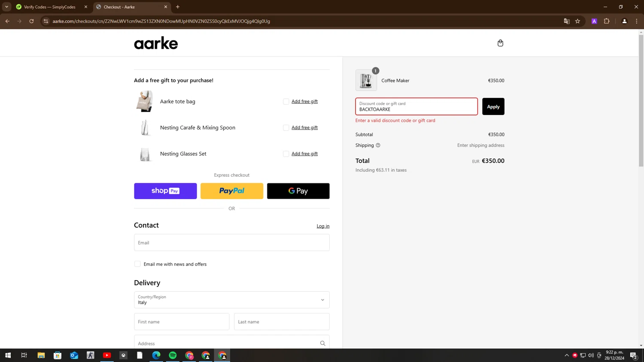644x362 pixels.
Task: Open the Chrome profile icon
Action: tap(624, 21)
